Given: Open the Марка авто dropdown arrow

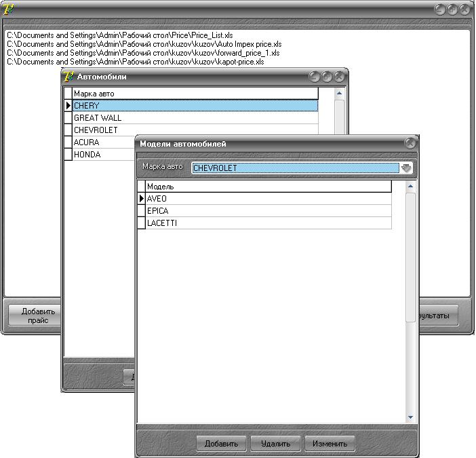Looking at the screenshot, I should tap(406, 168).
